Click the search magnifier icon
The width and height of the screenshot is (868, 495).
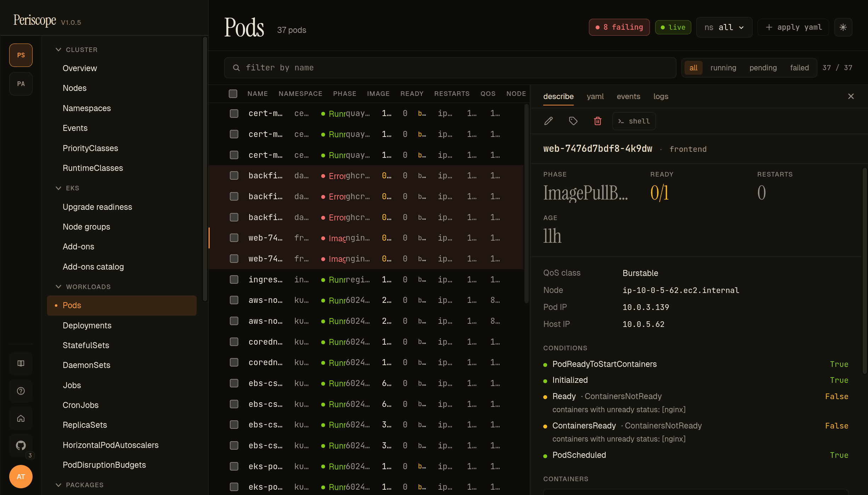(236, 68)
